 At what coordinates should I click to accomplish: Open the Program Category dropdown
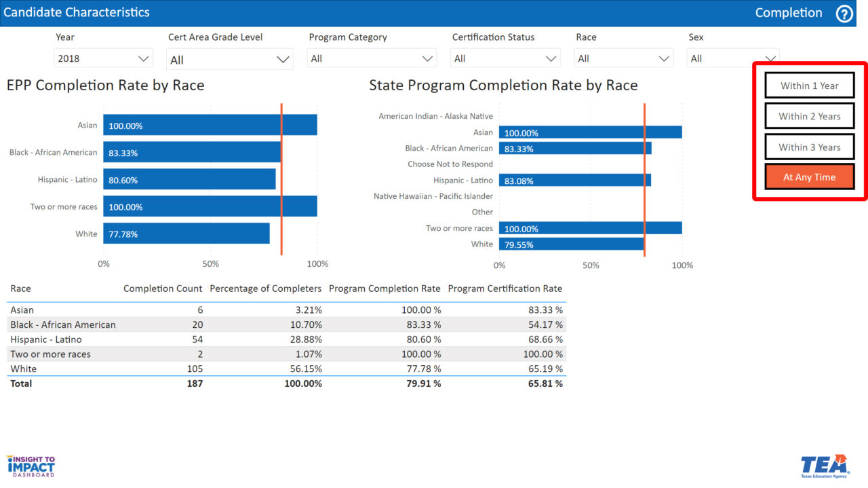[x=371, y=58]
